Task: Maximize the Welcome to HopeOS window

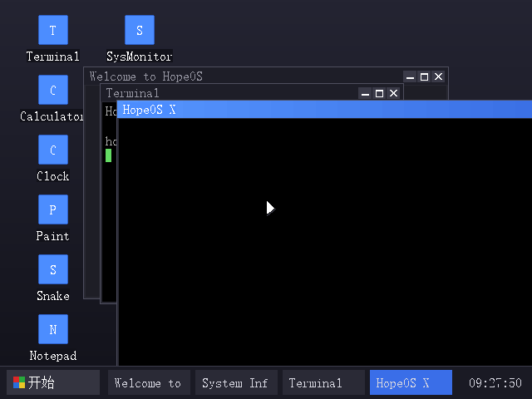Action: (424, 76)
